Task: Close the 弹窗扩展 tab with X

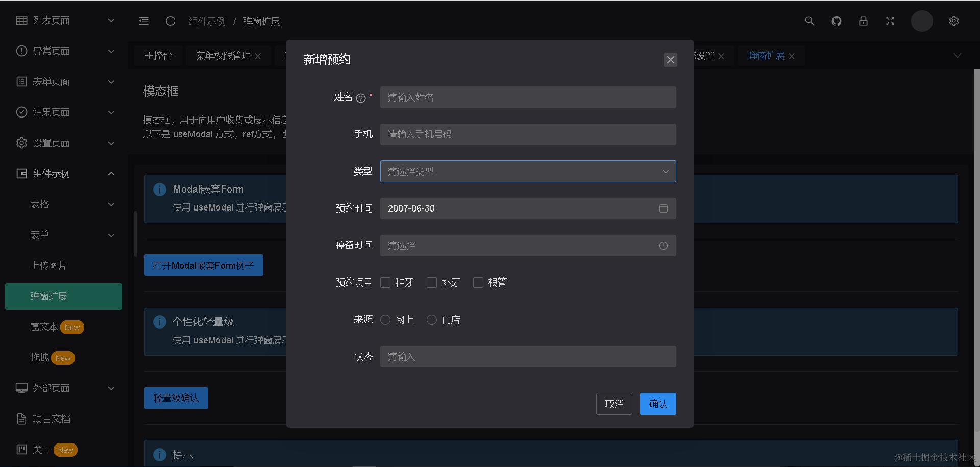Action: click(792, 56)
